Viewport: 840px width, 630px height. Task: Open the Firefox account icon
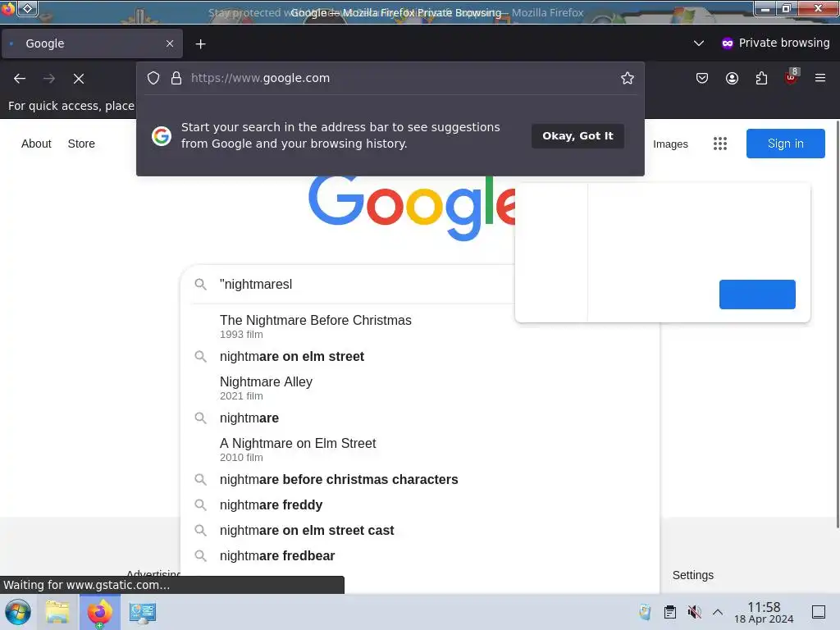tap(732, 78)
